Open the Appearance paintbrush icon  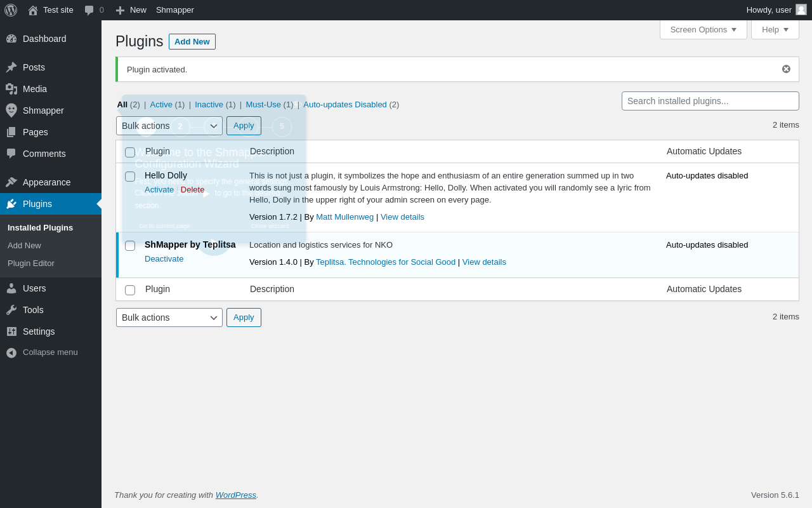click(x=11, y=182)
